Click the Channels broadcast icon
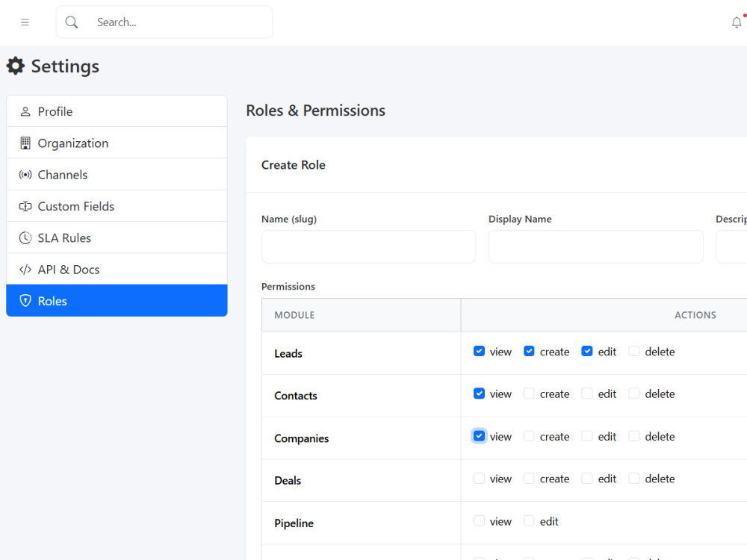The height and width of the screenshot is (560, 747). click(25, 175)
